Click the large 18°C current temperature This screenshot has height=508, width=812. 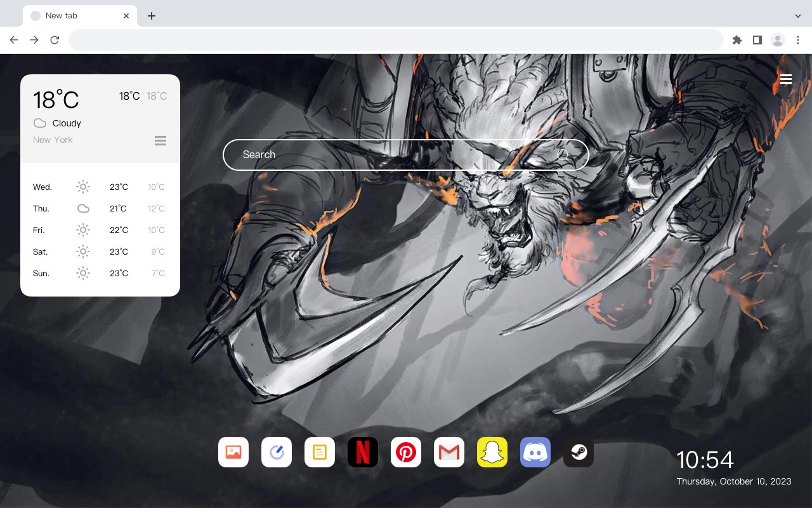click(x=56, y=100)
